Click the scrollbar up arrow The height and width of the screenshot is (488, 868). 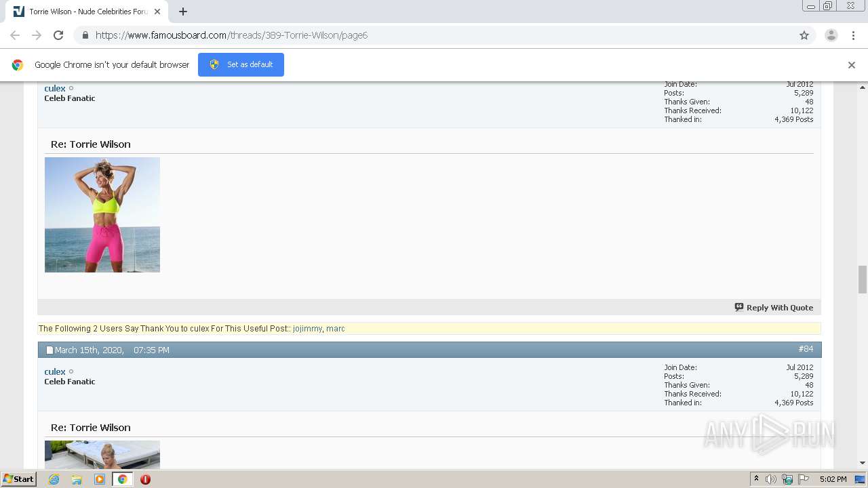tap(863, 87)
